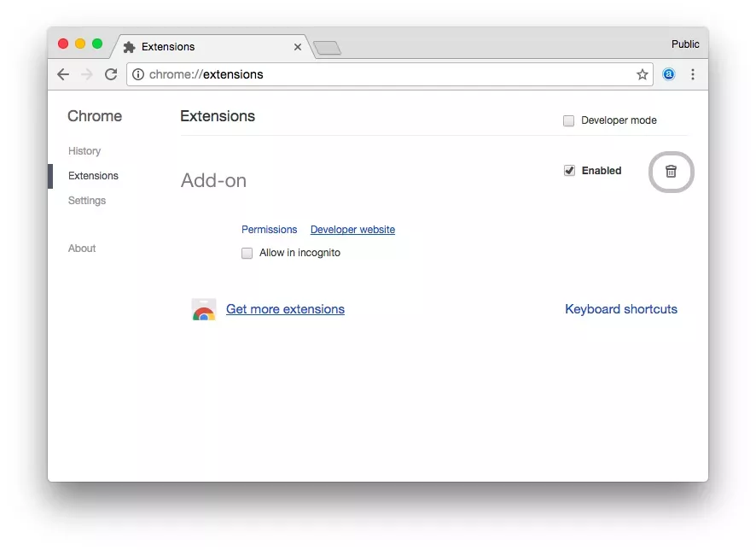Viewport: 756px width, 550px height.
Task: Click the blue extension icon in toolbar
Action: click(x=668, y=74)
